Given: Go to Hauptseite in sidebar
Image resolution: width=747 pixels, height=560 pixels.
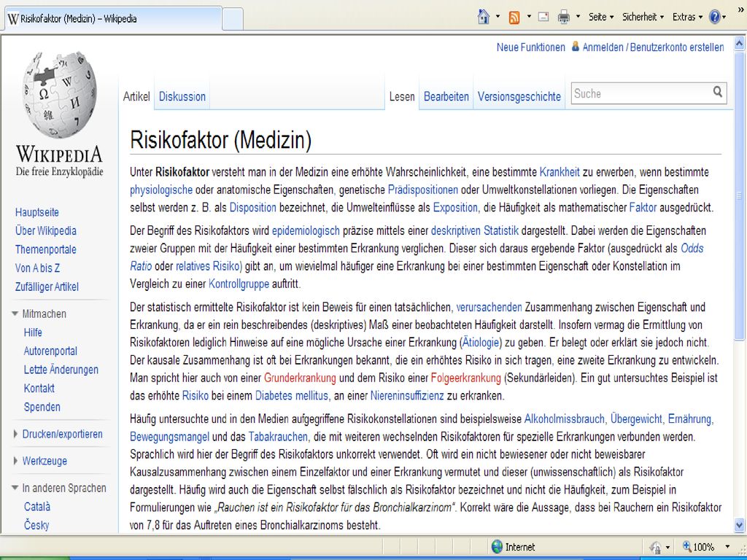Looking at the screenshot, I should (37, 212).
